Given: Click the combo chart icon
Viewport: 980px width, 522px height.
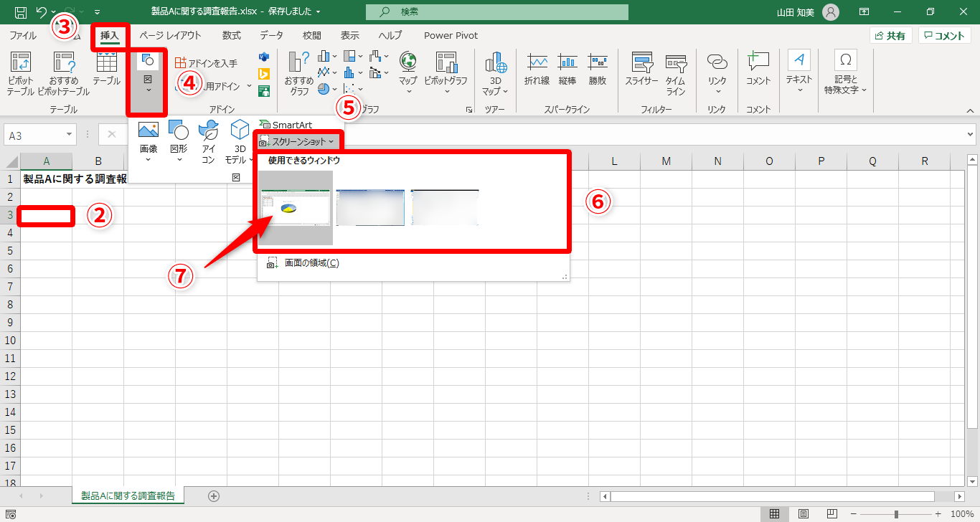Looking at the screenshot, I should pyautogui.click(x=375, y=72).
